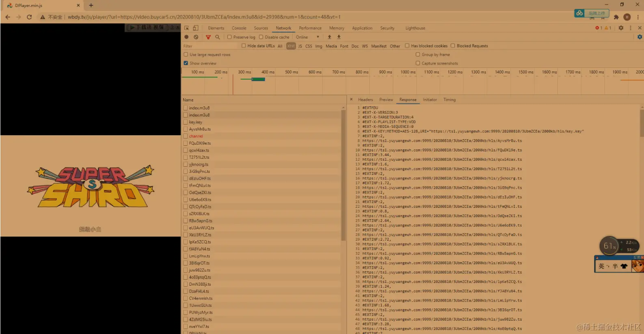Check Blocked Requests option
This screenshot has width=644, height=334.
(x=453, y=46)
